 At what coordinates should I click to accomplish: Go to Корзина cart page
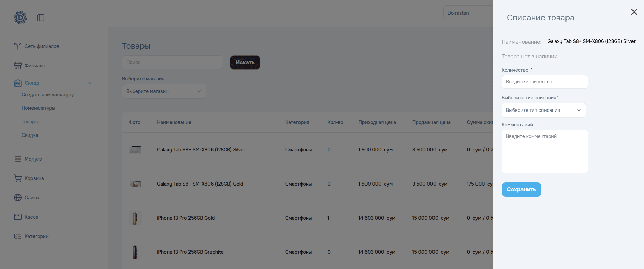coord(34,178)
